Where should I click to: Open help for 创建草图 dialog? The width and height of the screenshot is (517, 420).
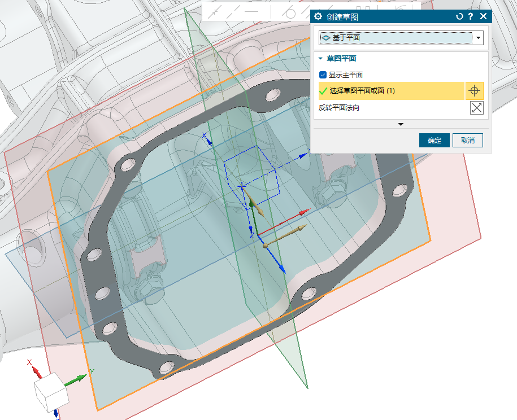click(x=470, y=17)
